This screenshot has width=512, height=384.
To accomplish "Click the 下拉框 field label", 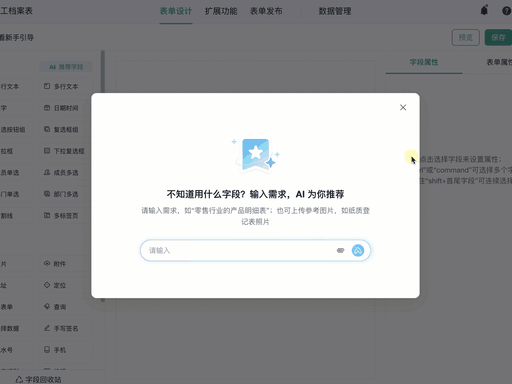I will pyautogui.click(x=7, y=151).
